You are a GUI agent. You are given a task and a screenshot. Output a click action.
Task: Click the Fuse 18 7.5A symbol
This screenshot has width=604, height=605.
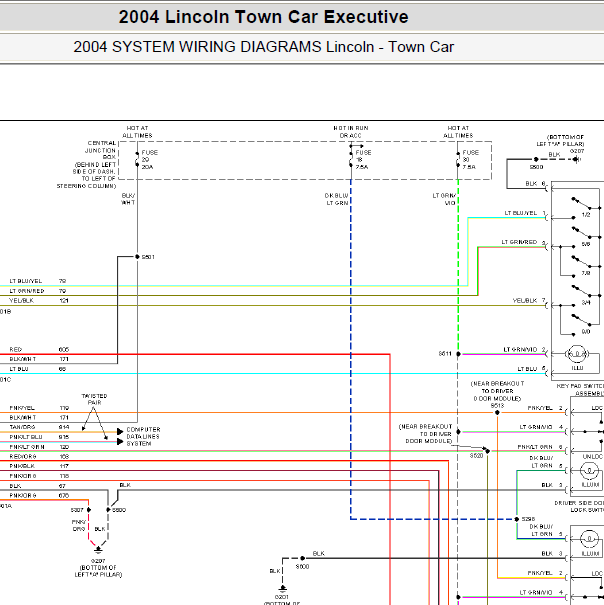pos(351,159)
